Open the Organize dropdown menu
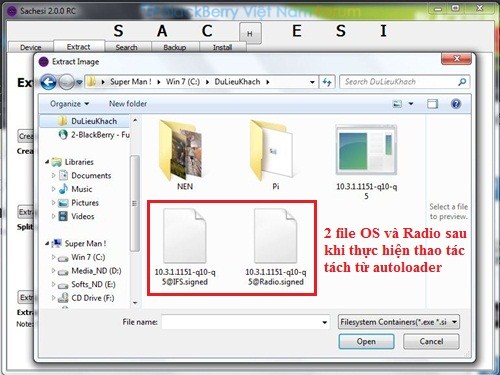 69,104
